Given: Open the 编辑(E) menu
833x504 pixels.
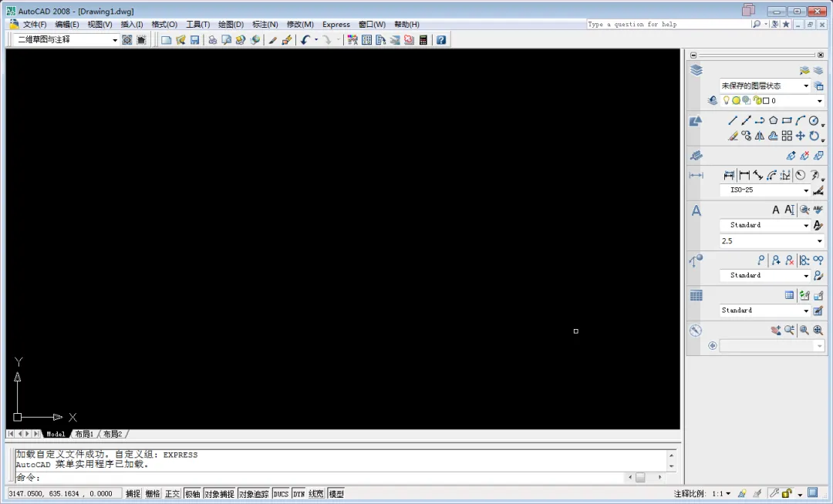Looking at the screenshot, I should 67,25.
